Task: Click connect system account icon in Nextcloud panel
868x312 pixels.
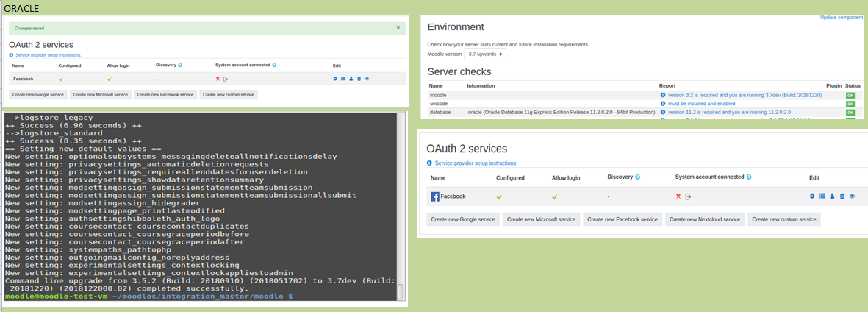Action: pos(688,196)
